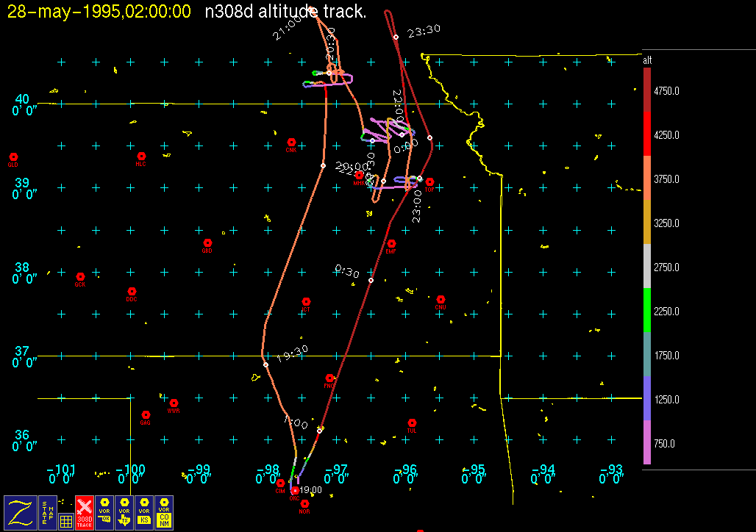Click the 19:30 track time marker

(265, 364)
